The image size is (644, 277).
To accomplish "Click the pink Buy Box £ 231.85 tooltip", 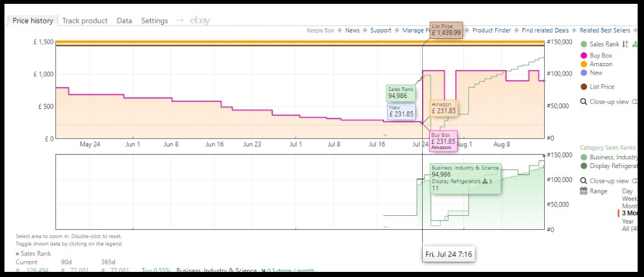I will click(x=443, y=141).
